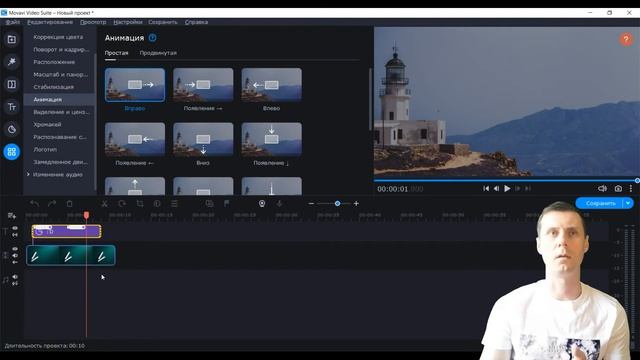Rotate the clip using rotate icon

coord(122,203)
